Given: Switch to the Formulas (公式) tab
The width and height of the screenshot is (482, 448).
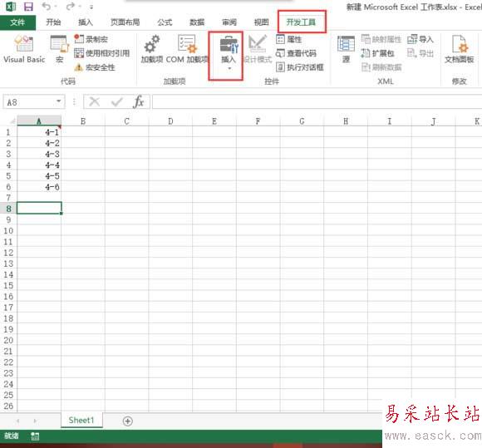Looking at the screenshot, I should coord(165,22).
